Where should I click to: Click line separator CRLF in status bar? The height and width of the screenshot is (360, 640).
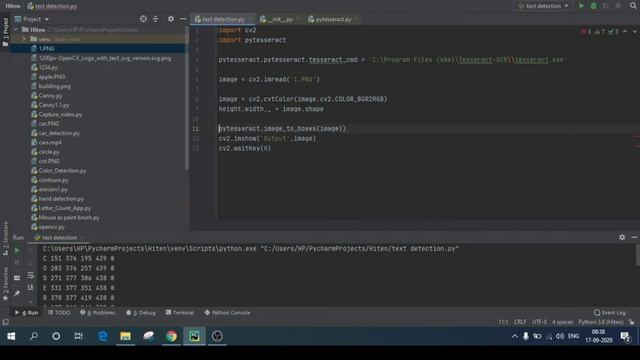[x=520, y=322]
